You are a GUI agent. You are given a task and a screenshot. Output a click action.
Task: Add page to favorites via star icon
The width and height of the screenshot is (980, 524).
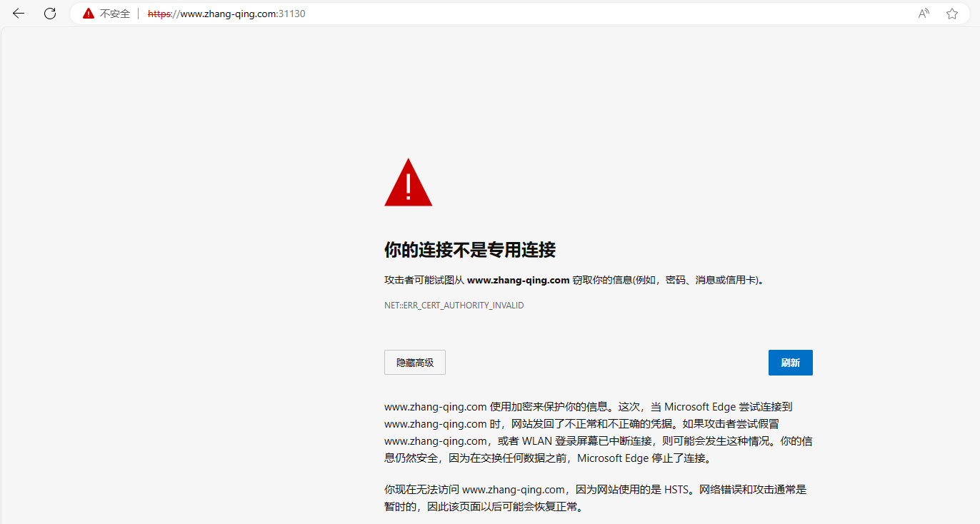tap(951, 14)
